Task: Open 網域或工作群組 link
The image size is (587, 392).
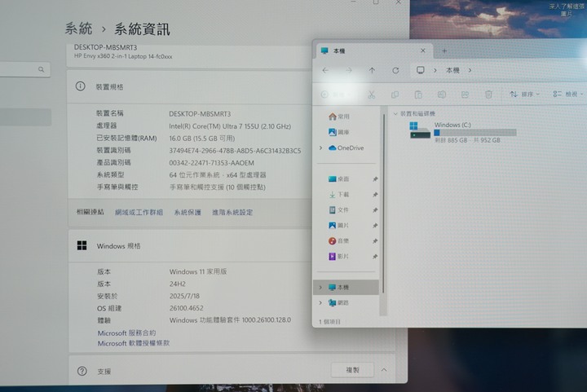Action: click(x=139, y=213)
